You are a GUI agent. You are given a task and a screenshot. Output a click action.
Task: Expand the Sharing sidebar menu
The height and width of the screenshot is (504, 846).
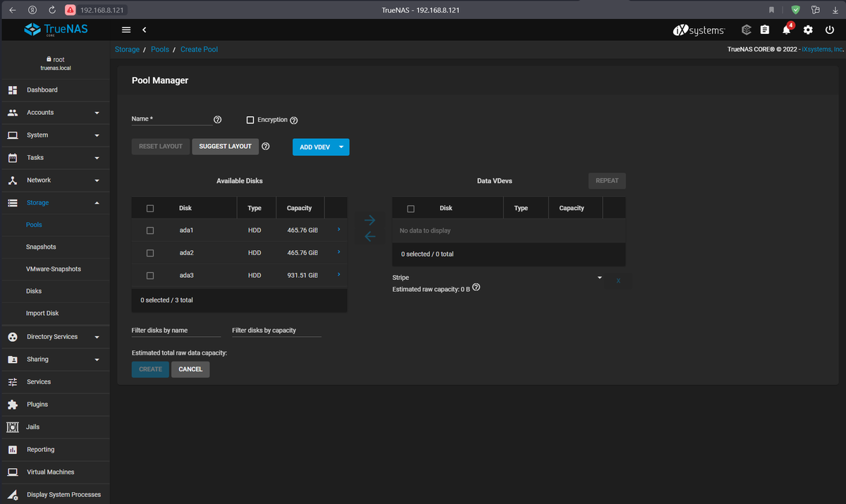[97, 359]
